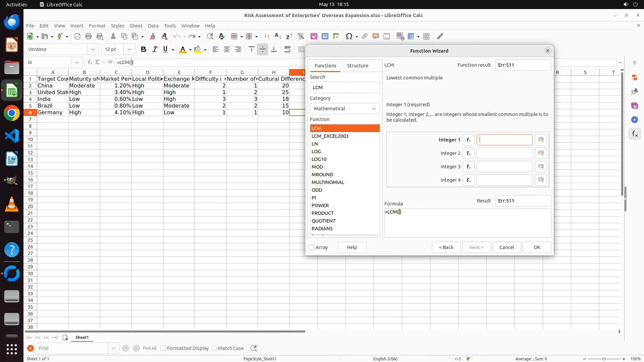
Task: Open the font name dropdown list
Action: [93, 49]
